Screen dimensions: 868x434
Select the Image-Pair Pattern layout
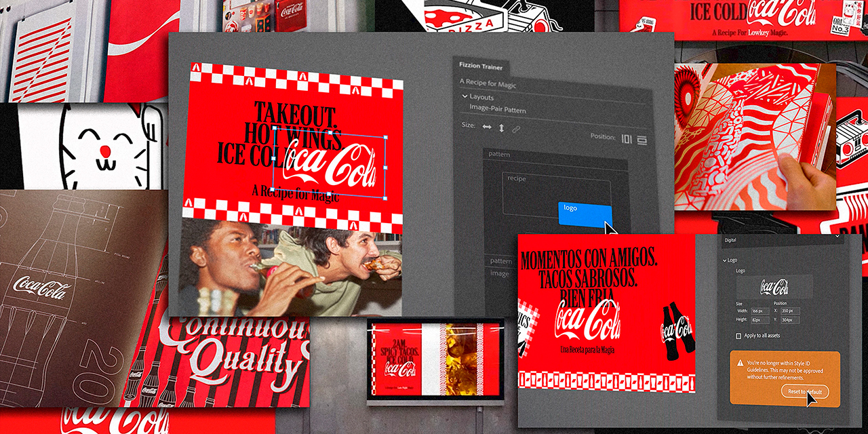tap(498, 110)
